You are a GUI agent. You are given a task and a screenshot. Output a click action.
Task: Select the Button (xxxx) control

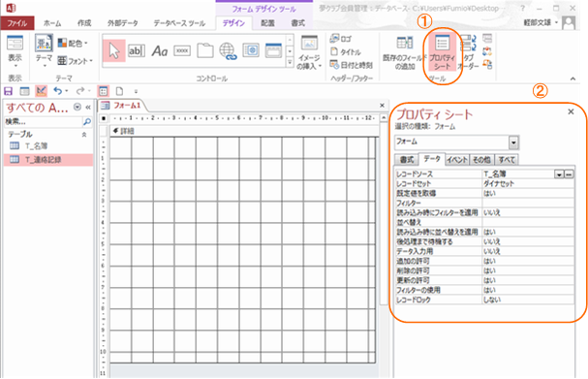pos(182,51)
